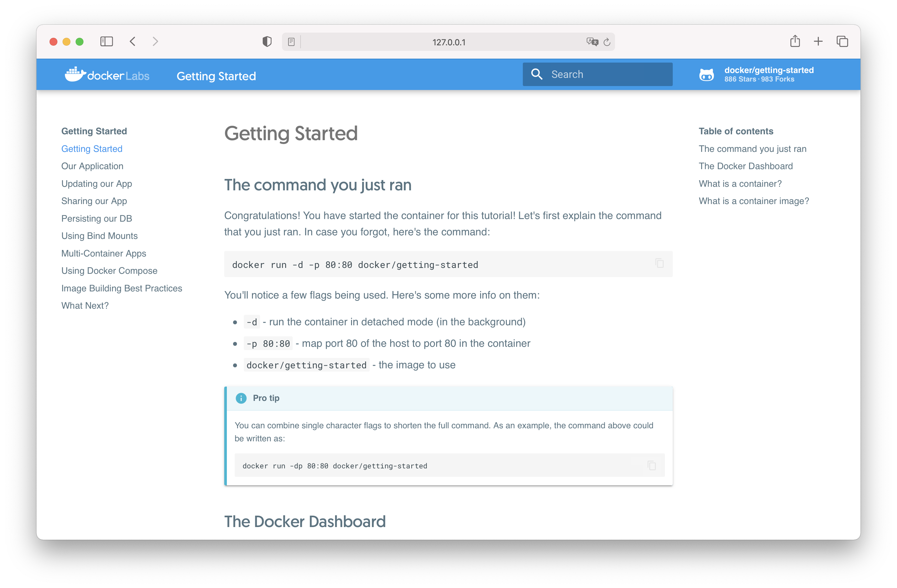Toggle the translation option in address bar
Screen dimensions: 897x588
point(592,41)
